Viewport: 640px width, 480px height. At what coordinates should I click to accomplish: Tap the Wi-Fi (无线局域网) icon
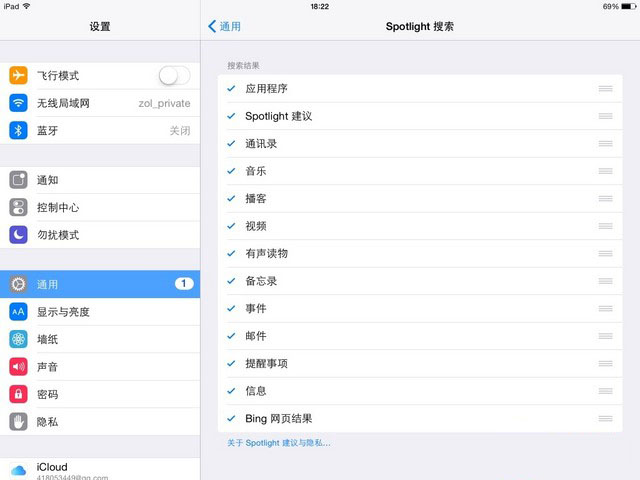click(18, 103)
